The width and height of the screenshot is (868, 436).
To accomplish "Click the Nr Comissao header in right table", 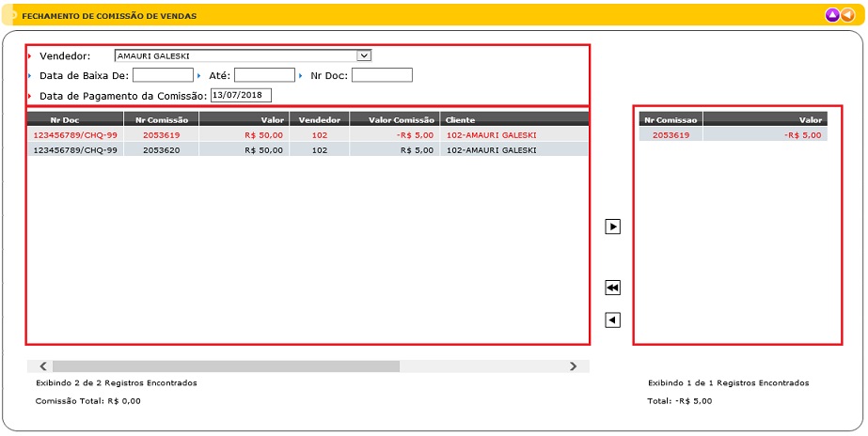I will pyautogui.click(x=671, y=119).
